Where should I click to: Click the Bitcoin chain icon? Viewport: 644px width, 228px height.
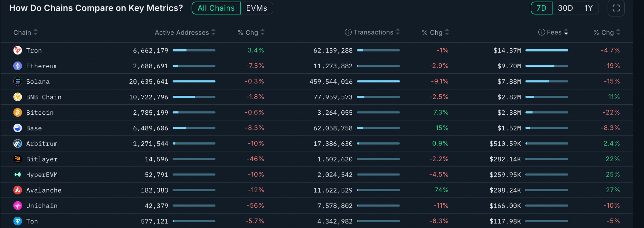click(18, 112)
